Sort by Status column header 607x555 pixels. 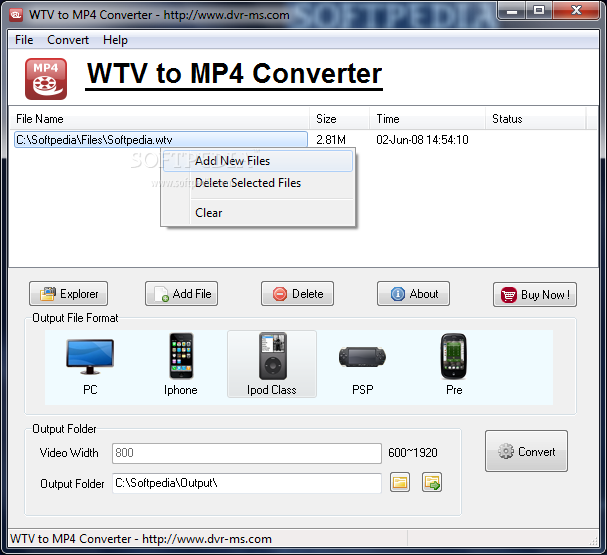coord(536,119)
